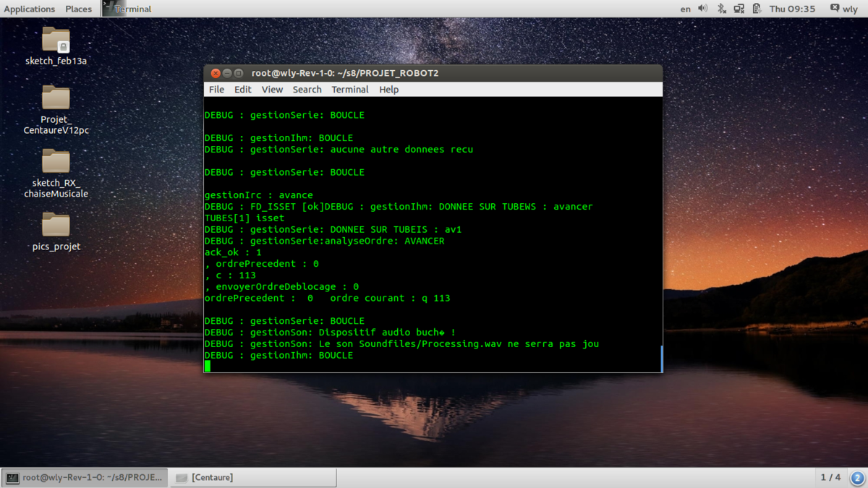Select the pics_projet folder icon

(56, 225)
